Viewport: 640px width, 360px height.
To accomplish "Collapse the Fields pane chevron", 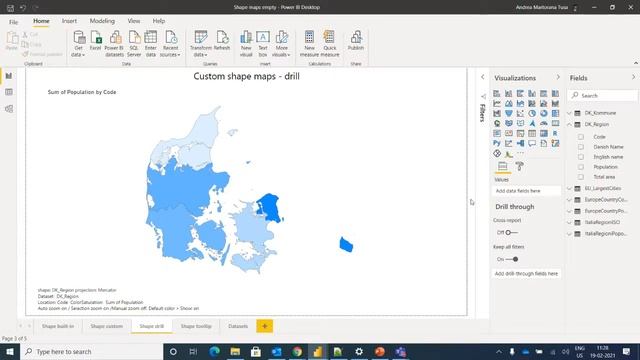I will [x=633, y=77].
